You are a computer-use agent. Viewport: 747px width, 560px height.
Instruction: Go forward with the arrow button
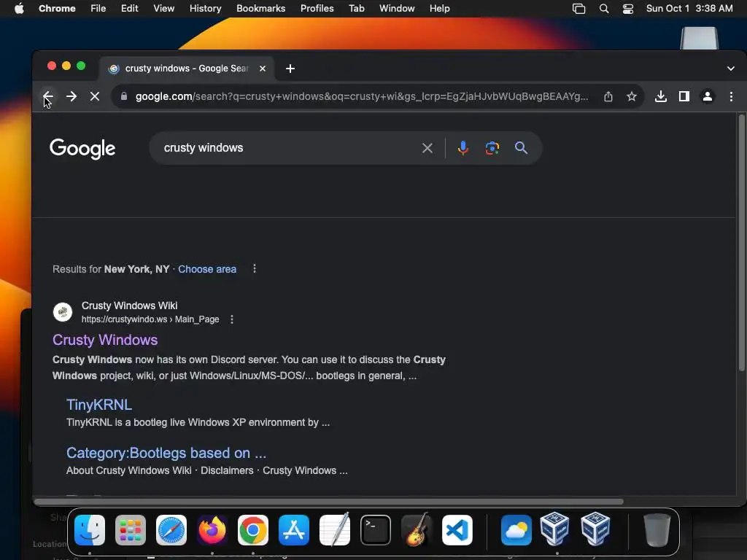(x=71, y=97)
